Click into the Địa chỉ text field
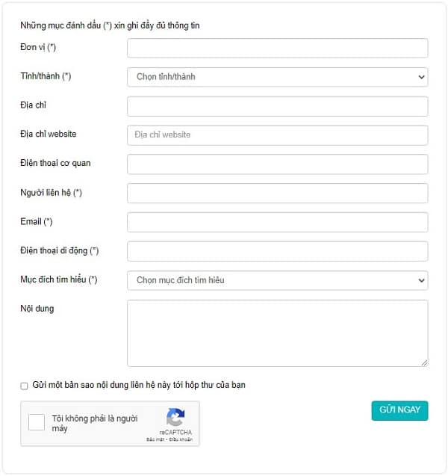 pos(278,106)
